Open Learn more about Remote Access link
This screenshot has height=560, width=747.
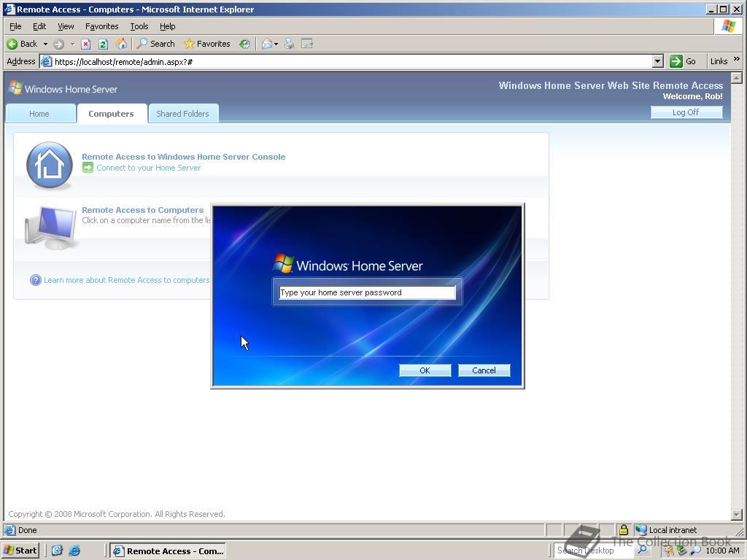point(126,280)
